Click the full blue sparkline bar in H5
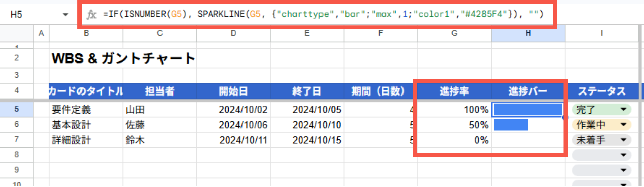Image resolution: width=644 pixels, height=187 pixels. tap(528, 109)
